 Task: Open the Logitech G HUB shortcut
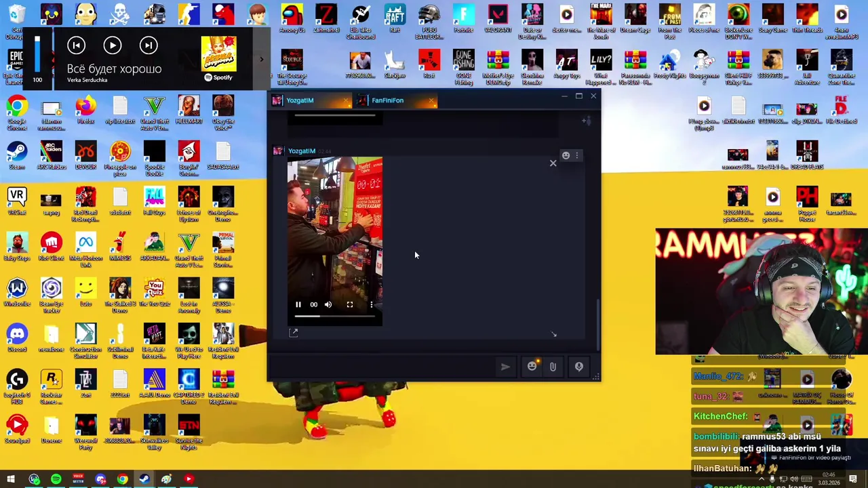pyautogui.click(x=17, y=386)
